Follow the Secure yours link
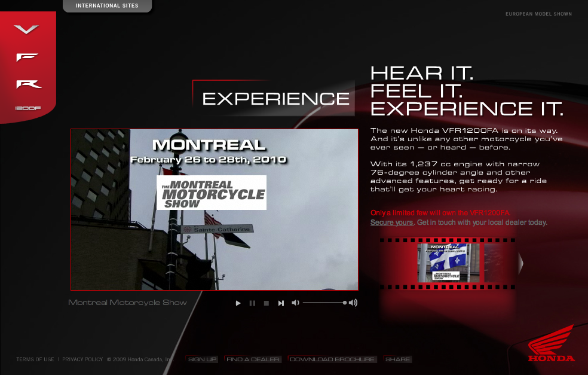The image size is (588, 375). coord(391,222)
